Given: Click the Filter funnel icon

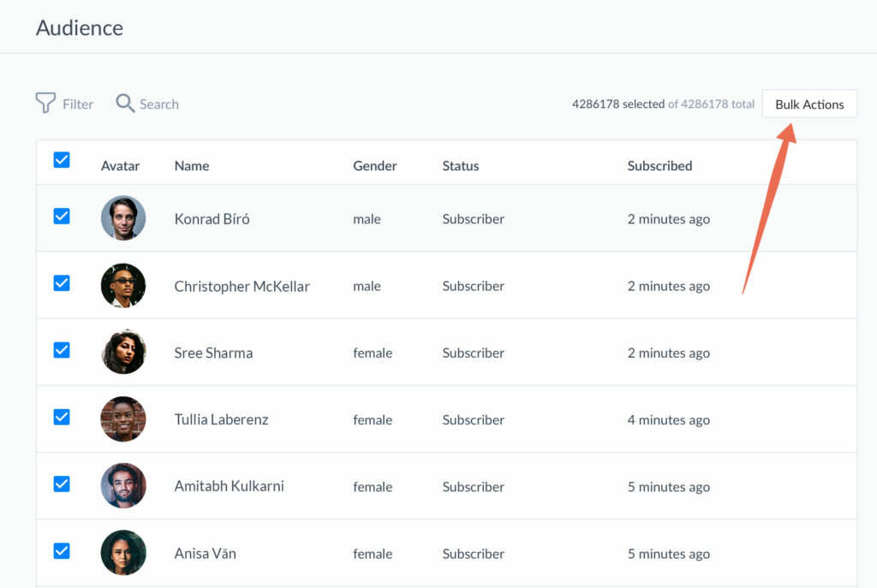Looking at the screenshot, I should point(45,103).
